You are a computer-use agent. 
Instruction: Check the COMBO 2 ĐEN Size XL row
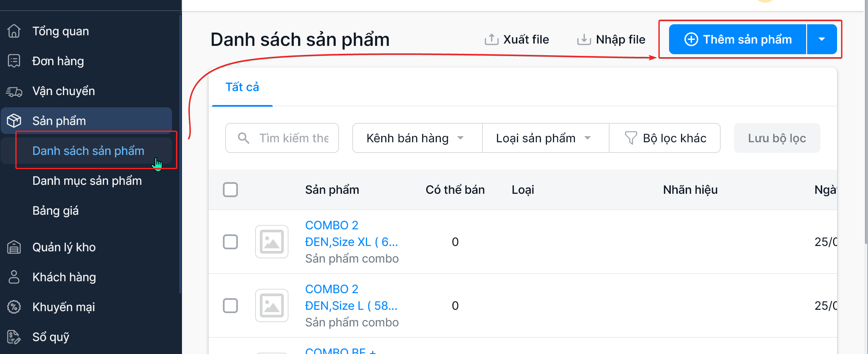[230, 242]
